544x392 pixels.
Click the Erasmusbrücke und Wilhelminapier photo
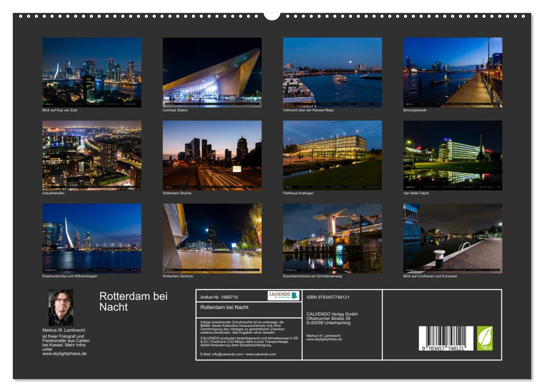click(x=91, y=238)
